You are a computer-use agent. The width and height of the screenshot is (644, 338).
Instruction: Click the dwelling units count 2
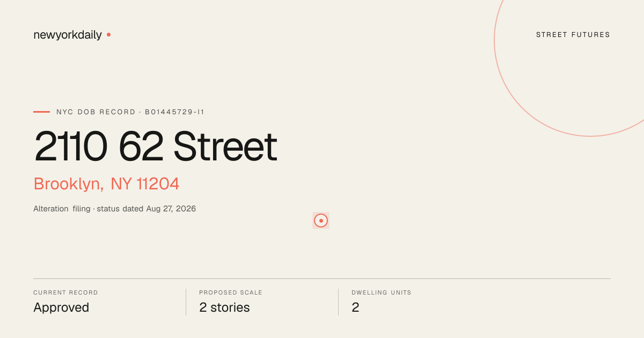[x=355, y=307]
